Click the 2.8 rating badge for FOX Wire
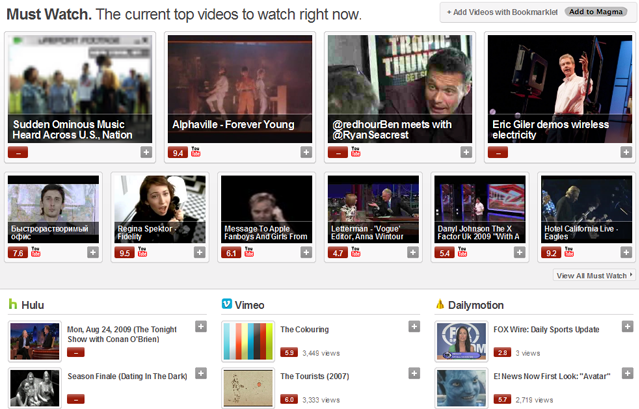The image size is (639, 409). point(502,352)
